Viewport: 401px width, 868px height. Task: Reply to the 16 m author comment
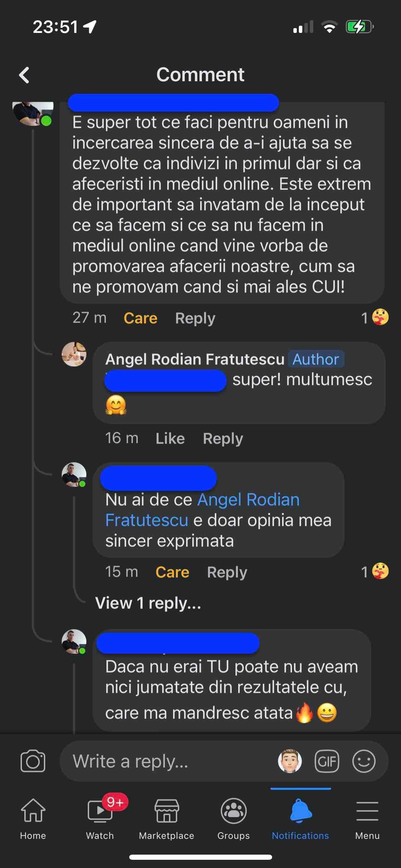click(x=223, y=438)
